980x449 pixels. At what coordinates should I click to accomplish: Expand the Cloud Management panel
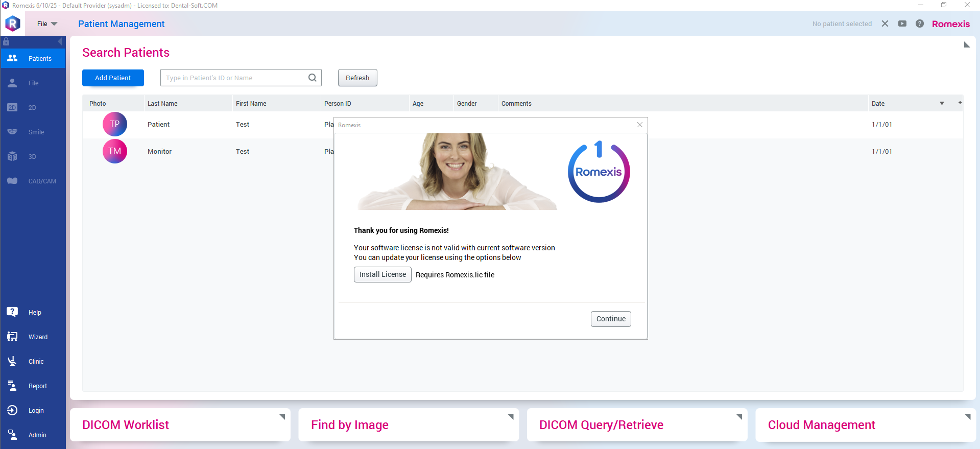pyautogui.click(x=967, y=417)
